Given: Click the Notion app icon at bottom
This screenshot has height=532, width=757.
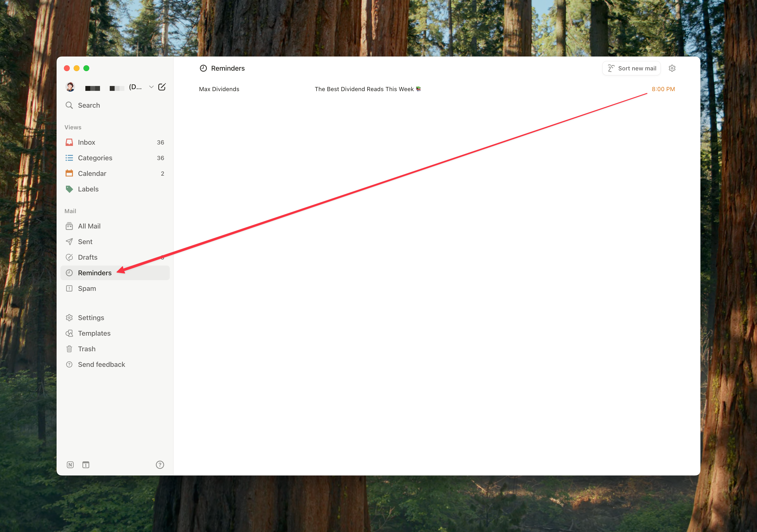Looking at the screenshot, I should click(70, 465).
